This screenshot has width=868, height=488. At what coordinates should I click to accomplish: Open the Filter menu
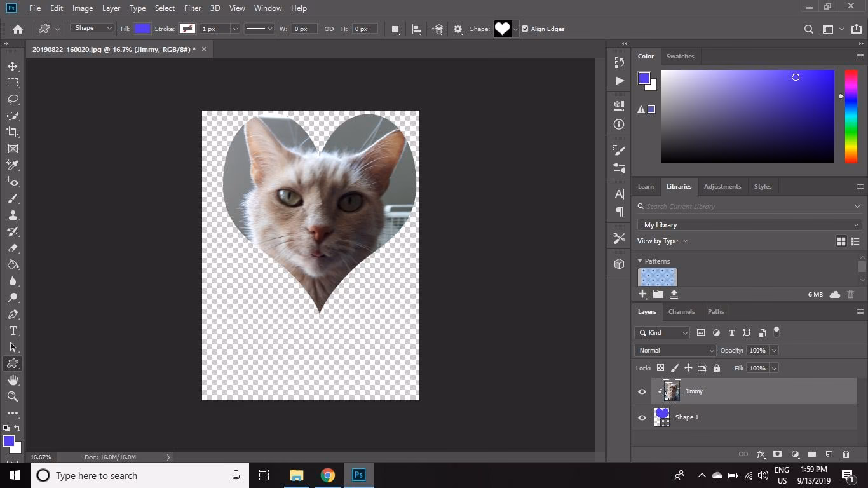[192, 8]
